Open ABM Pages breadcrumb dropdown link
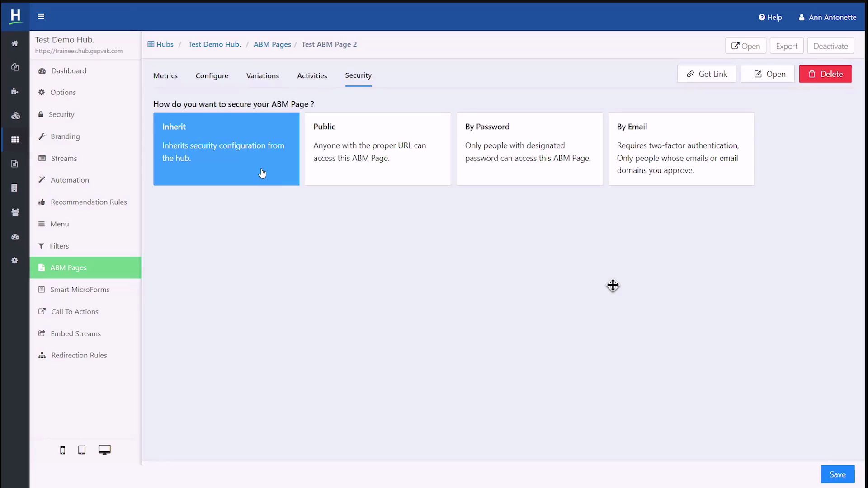 (x=272, y=44)
